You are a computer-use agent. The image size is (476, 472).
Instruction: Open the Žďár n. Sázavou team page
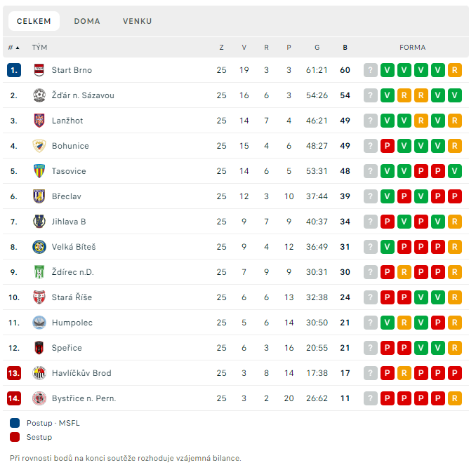click(83, 95)
